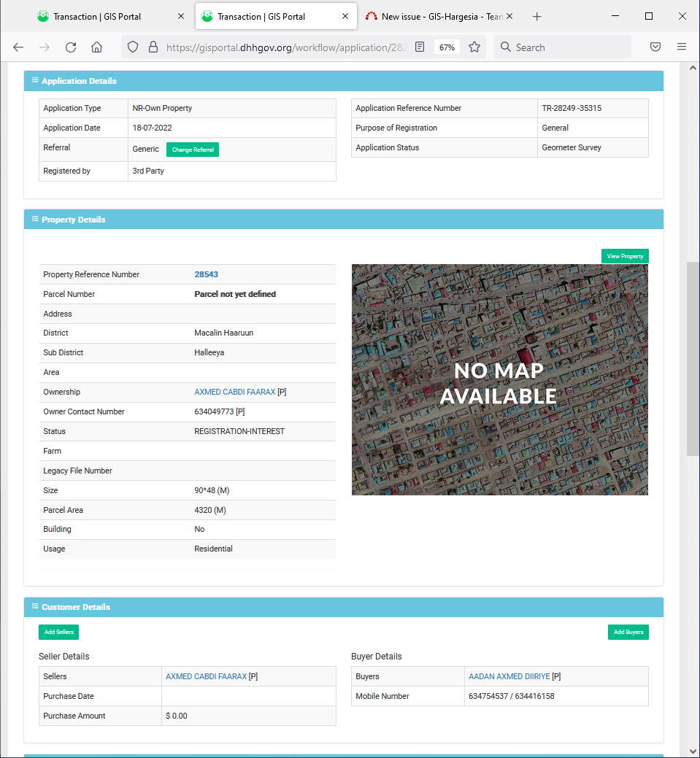Select usage value Residential

213,549
